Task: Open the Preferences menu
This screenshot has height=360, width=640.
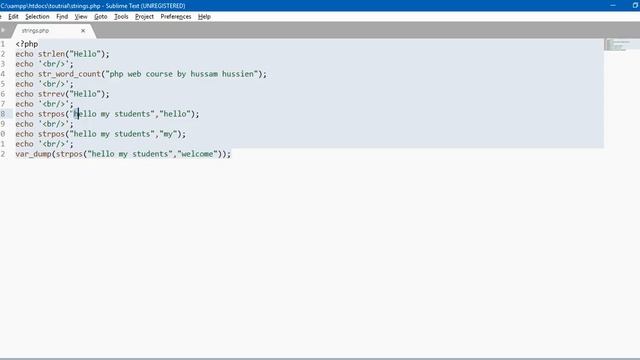Action: (x=176, y=17)
